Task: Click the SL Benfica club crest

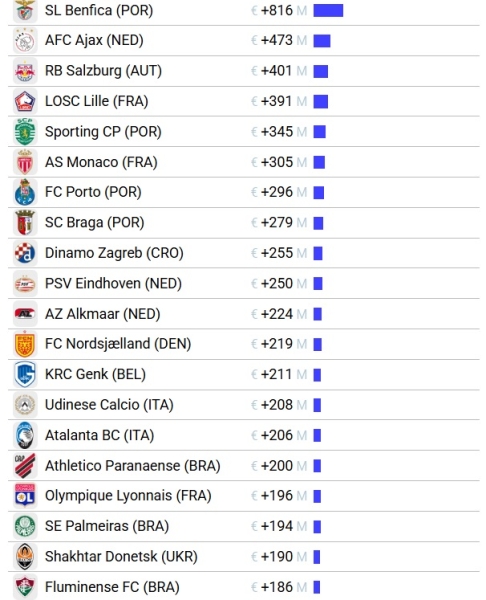Action: click(x=25, y=10)
